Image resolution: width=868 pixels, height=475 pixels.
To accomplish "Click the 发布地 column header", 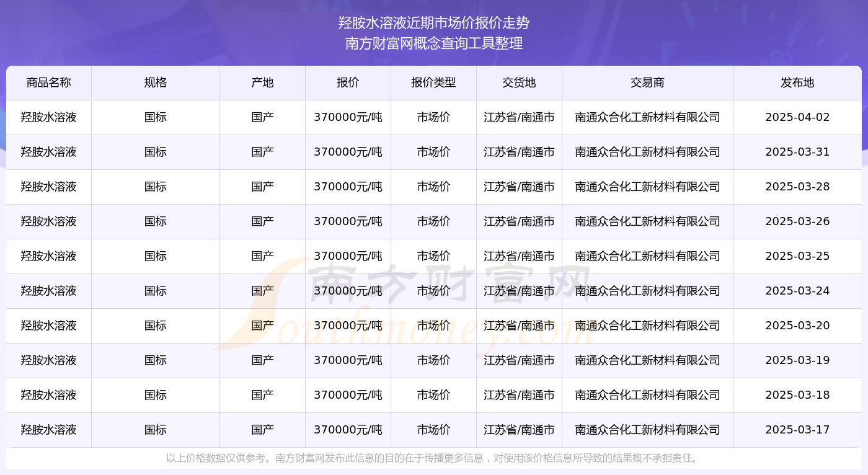I will tap(797, 82).
